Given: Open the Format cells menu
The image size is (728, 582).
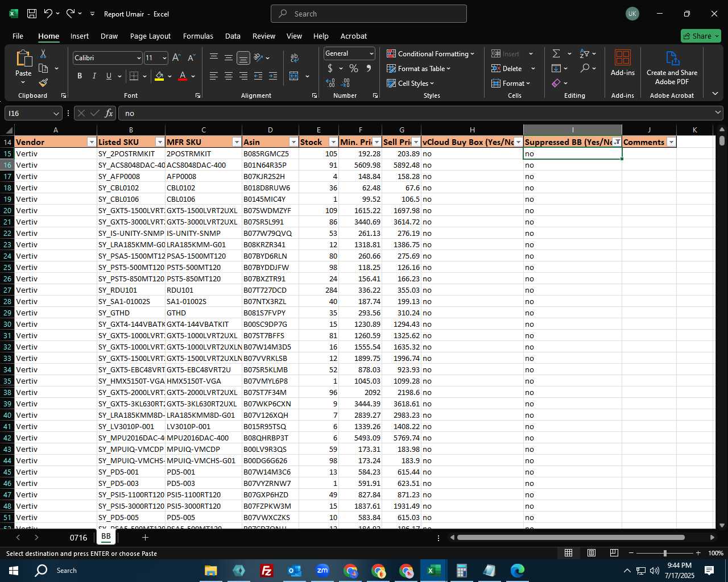Looking at the screenshot, I should [511, 83].
